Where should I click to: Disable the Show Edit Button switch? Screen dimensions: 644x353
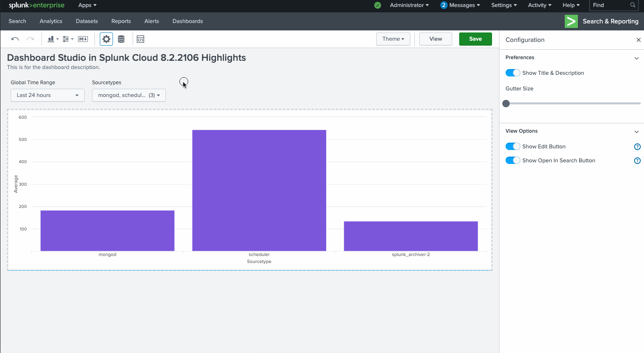pyautogui.click(x=513, y=146)
